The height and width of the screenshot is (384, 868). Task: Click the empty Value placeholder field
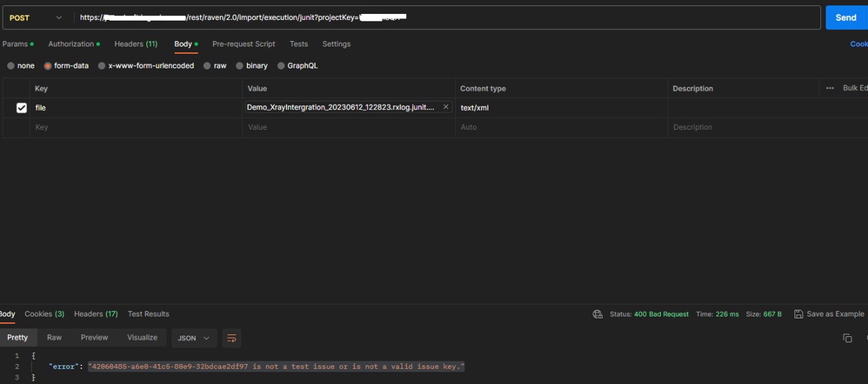[x=349, y=127]
